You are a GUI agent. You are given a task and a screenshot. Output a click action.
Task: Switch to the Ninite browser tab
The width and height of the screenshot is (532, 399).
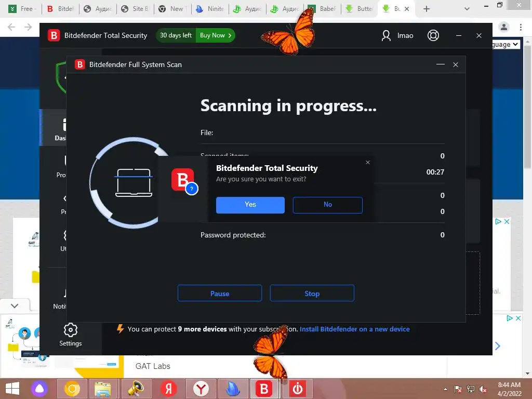(210, 9)
